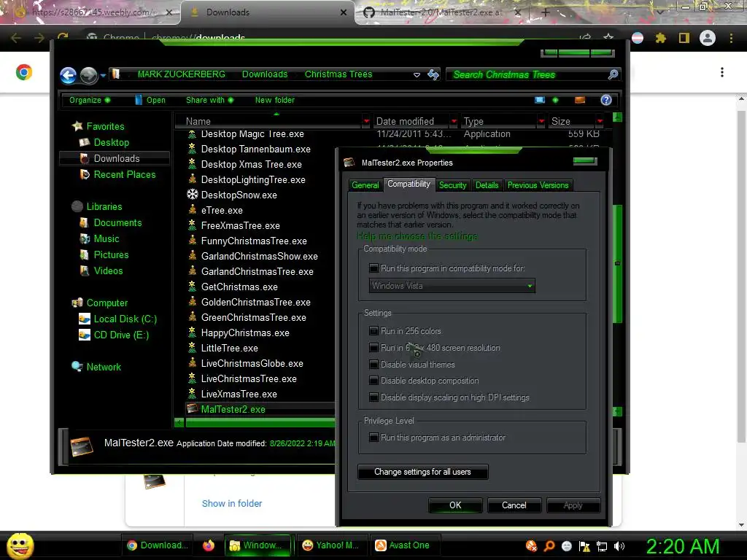Click the orange magnifier tray icon
Image resolution: width=747 pixels, height=560 pixels.
[x=549, y=546]
